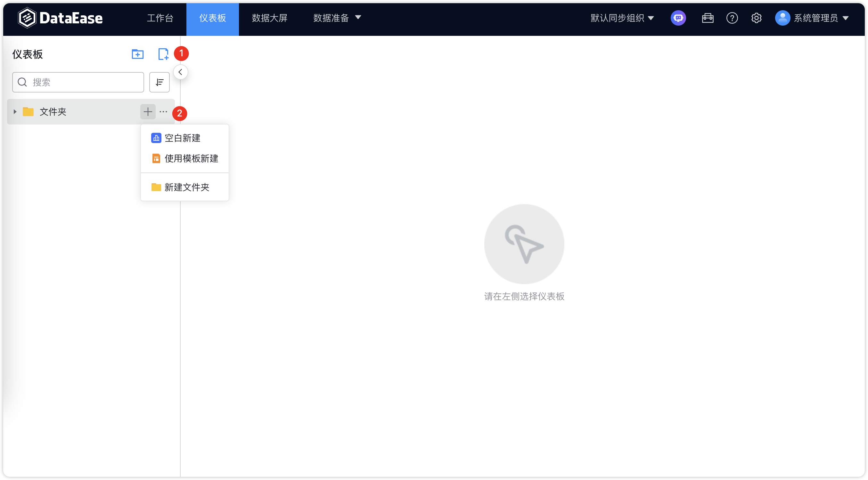Choose 新建文件夹 from the menu
Image resolution: width=868 pixels, height=480 pixels.
[185, 187]
